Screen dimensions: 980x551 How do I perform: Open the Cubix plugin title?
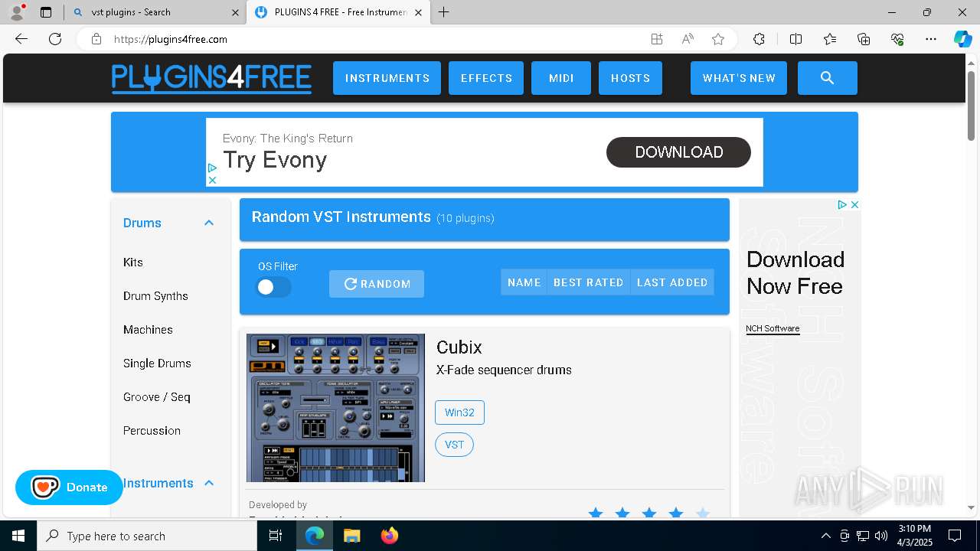[459, 347]
